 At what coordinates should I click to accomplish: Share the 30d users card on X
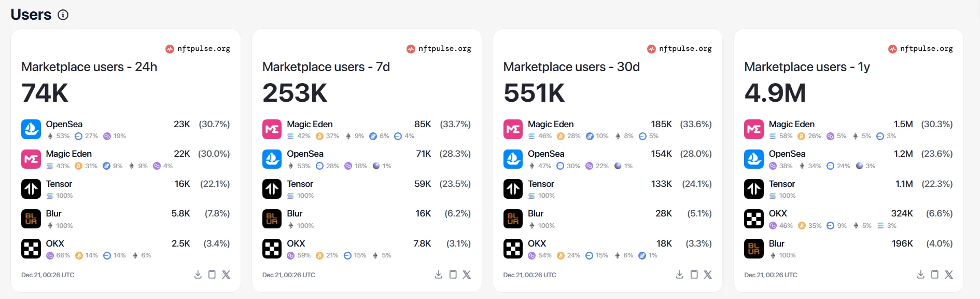click(x=708, y=275)
